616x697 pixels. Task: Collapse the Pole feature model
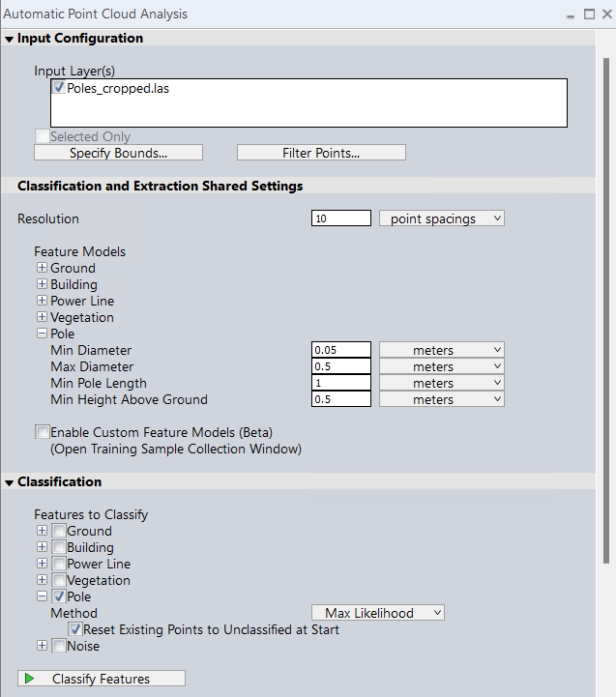click(42, 334)
